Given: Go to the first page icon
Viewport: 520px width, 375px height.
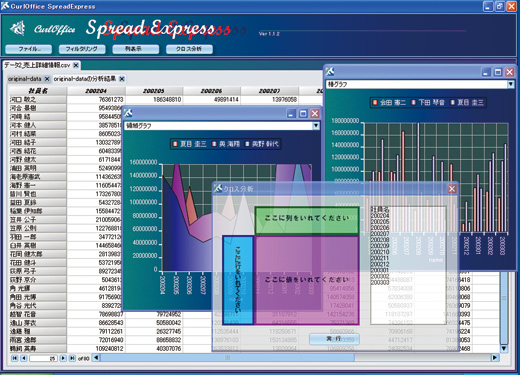Looking at the screenshot, I should click(15, 358).
